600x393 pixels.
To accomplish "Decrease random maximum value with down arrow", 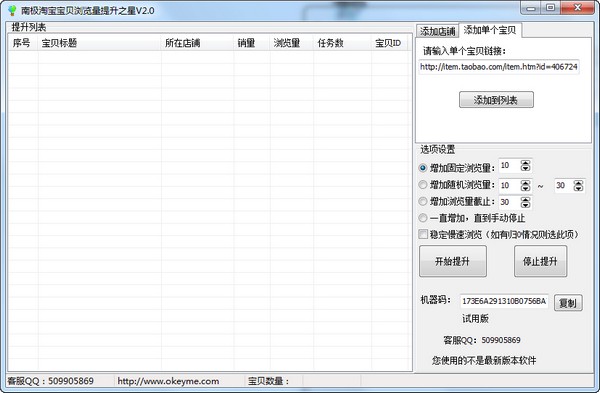I will 578,188.
